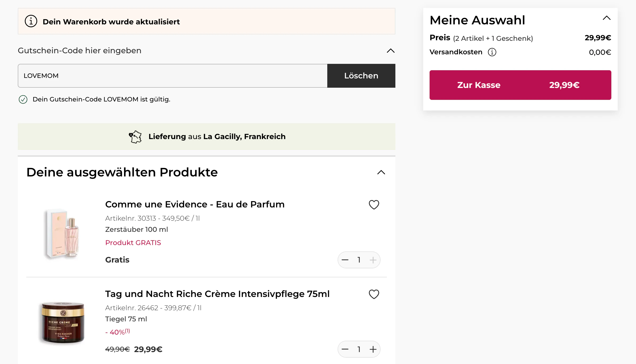This screenshot has width=636, height=364.
Task: Click the perfume bottle product thumbnail
Action: click(63, 233)
